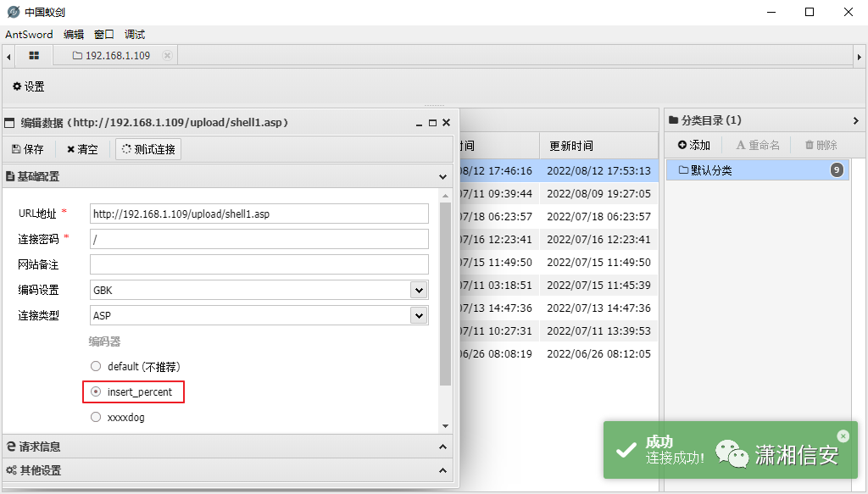The height and width of the screenshot is (494, 868).
Task: Click the 清空 clear button
Action: tap(82, 149)
